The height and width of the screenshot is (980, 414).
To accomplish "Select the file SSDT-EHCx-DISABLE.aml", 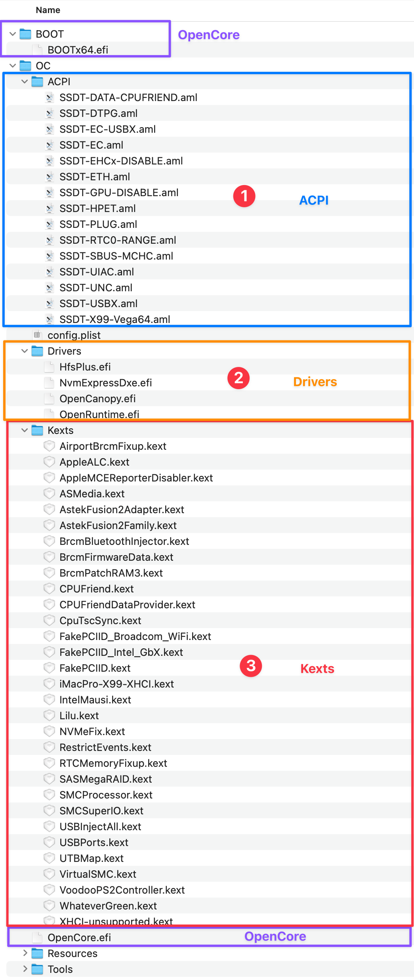I will pyautogui.click(x=121, y=161).
